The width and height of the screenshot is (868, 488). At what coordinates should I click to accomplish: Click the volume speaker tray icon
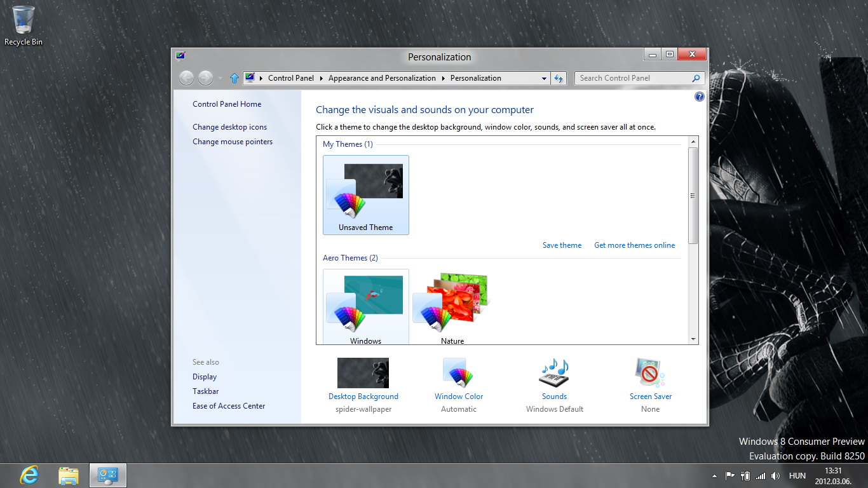coord(775,475)
